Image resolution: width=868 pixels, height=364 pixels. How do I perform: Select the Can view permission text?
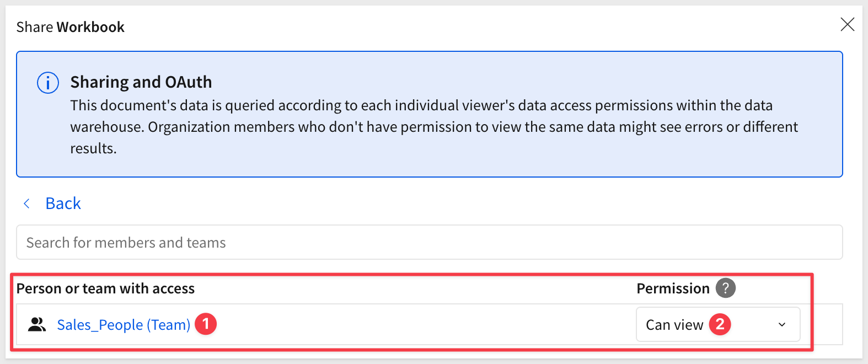(674, 325)
